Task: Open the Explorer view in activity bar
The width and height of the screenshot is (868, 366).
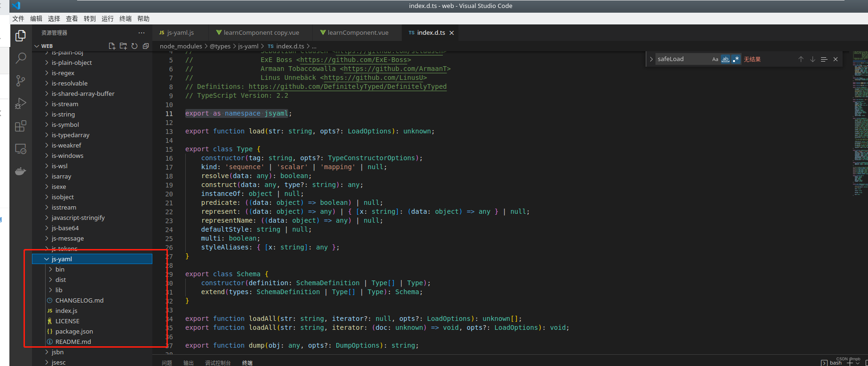Action: 21,36
